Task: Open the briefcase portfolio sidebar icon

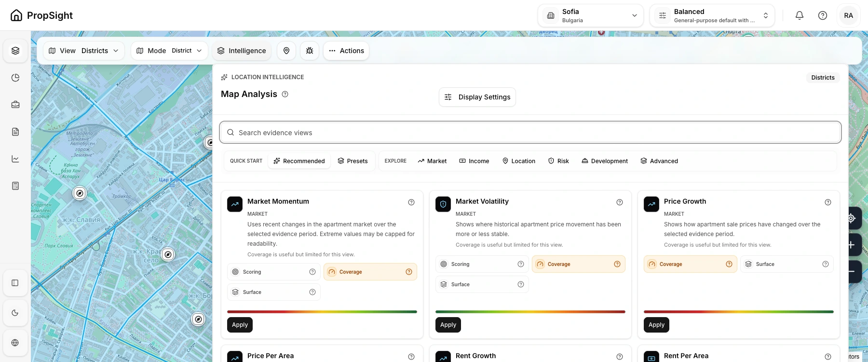Action: 15,105
